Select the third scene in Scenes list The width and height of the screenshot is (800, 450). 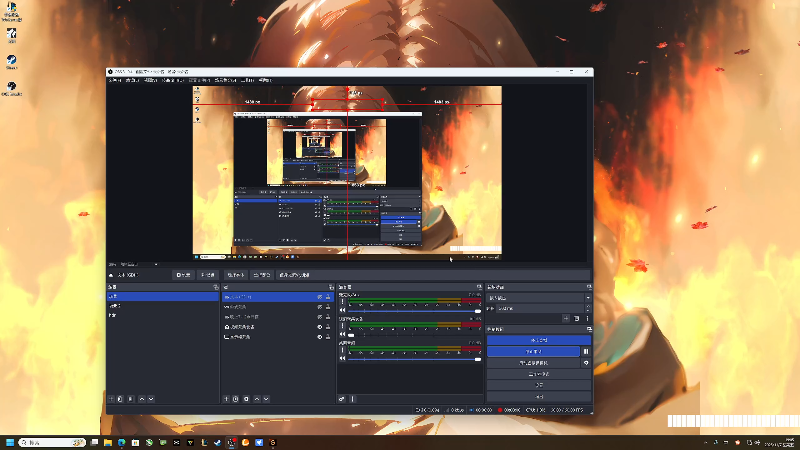tap(163, 316)
